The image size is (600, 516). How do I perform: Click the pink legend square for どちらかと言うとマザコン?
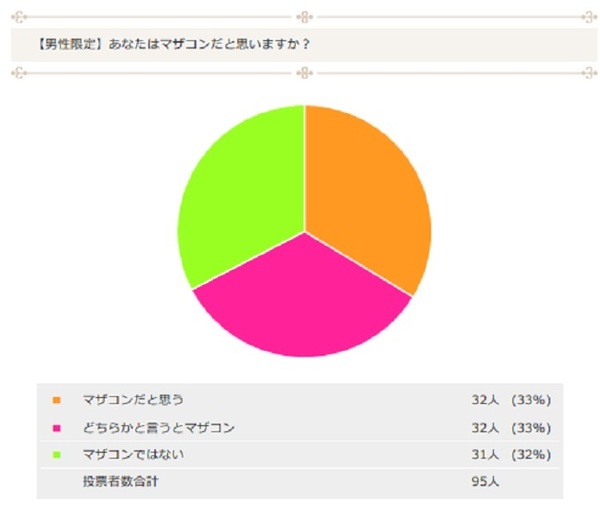pyautogui.click(x=57, y=428)
